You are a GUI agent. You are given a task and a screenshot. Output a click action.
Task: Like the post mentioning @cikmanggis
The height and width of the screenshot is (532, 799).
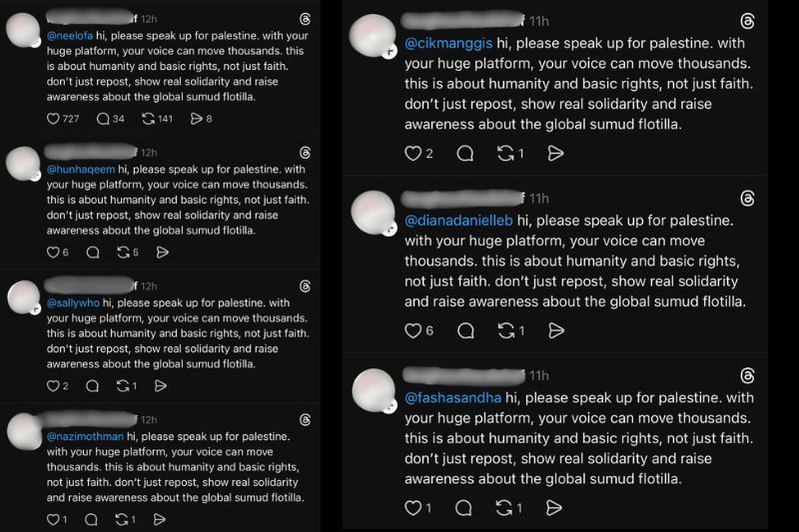click(412, 153)
